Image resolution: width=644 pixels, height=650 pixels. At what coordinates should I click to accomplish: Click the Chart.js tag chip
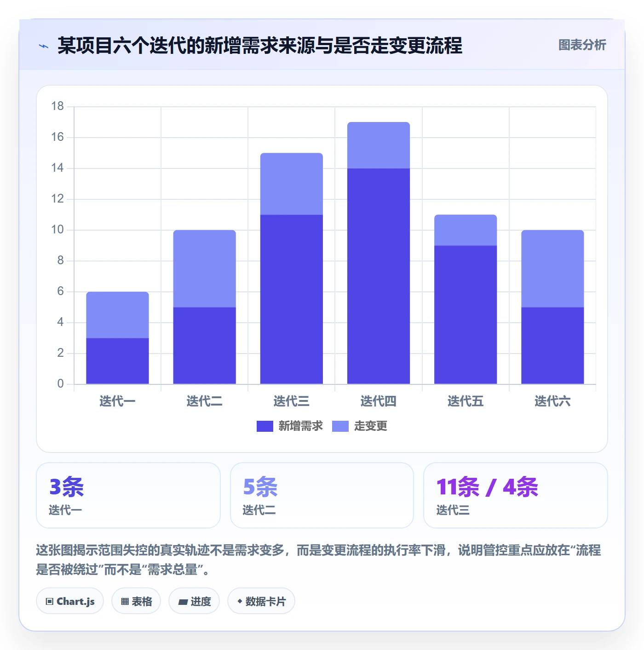click(70, 601)
